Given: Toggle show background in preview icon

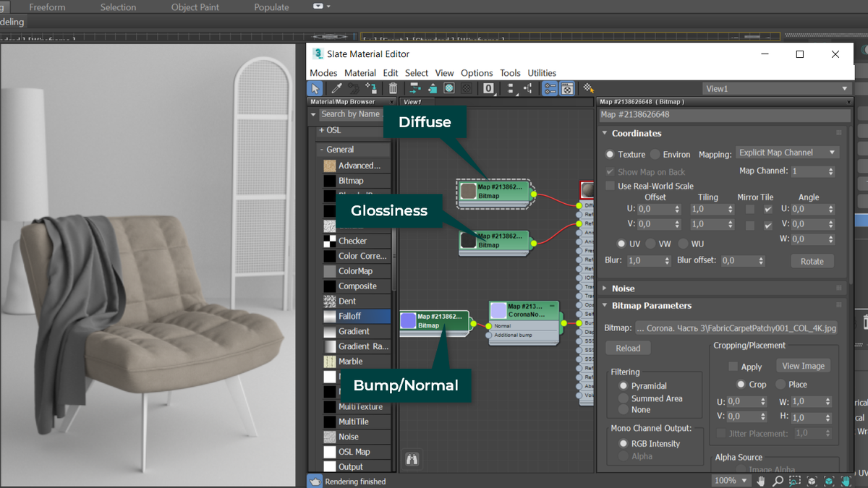Looking at the screenshot, I should click(x=467, y=88).
